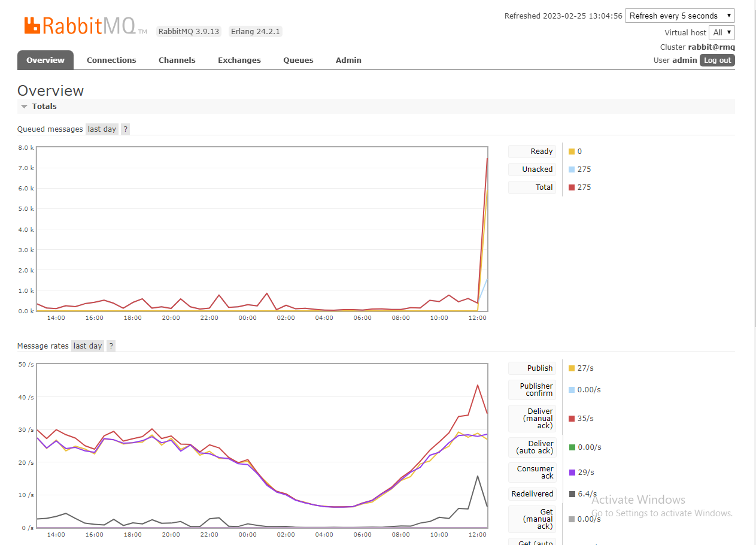The height and width of the screenshot is (545, 756).
Task: Open the Exchanges tab
Action: pyautogui.click(x=239, y=60)
